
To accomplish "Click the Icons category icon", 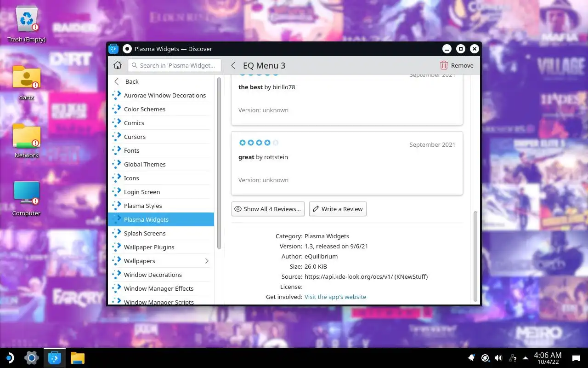I will pyautogui.click(x=117, y=178).
